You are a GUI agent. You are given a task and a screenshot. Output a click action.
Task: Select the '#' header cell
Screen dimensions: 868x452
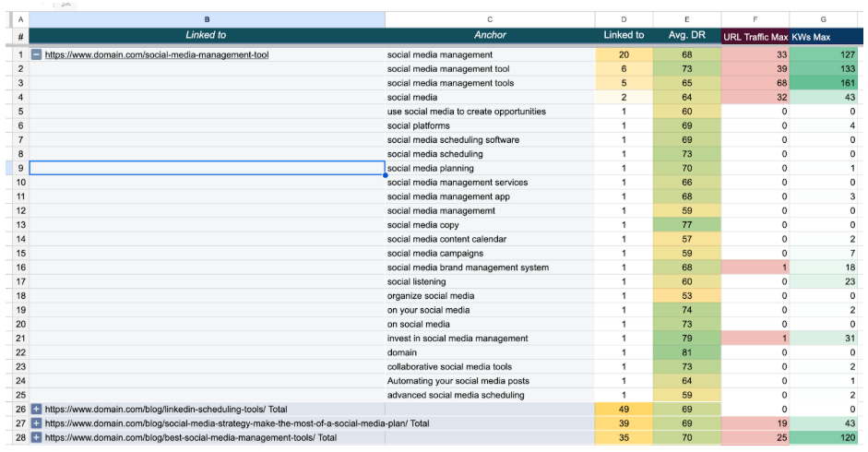pos(20,37)
